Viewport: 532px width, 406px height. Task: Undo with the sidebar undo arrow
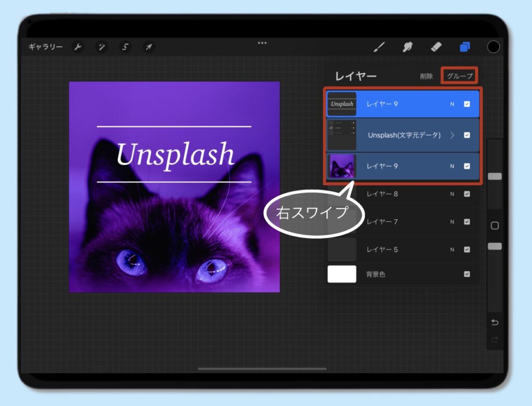click(x=495, y=322)
